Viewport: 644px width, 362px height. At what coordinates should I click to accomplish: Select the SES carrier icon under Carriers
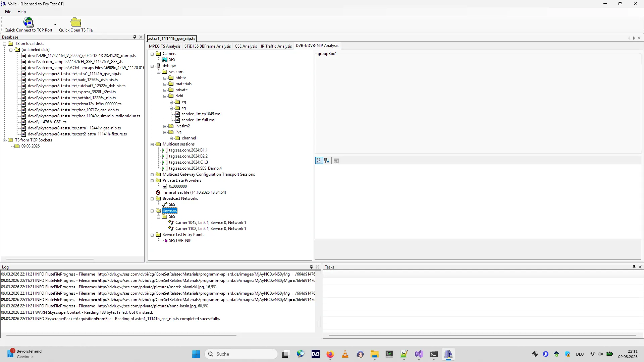(x=165, y=60)
